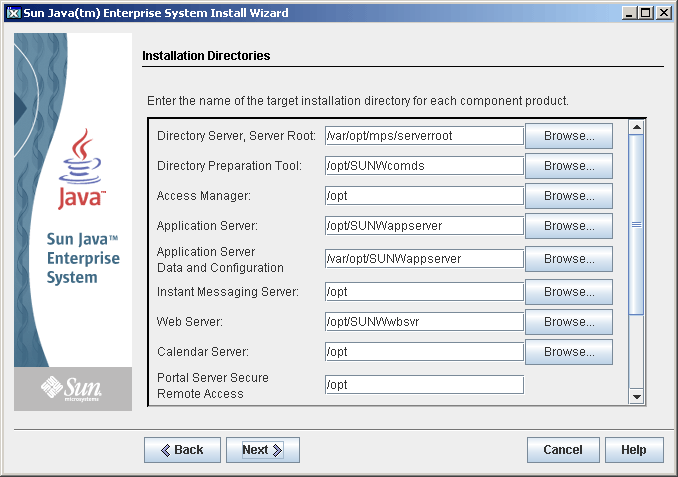Edit the Access Manager path field
The height and width of the screenshot is (477, 678).
[424, 195]
